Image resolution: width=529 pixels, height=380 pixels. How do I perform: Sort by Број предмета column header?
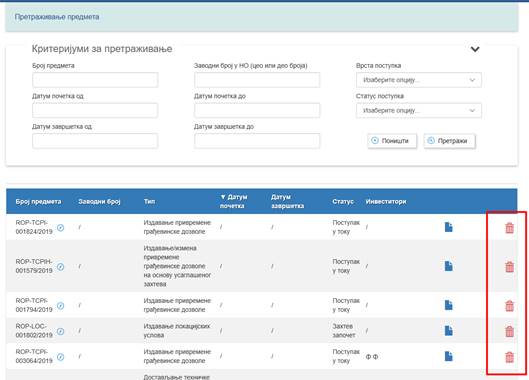point(38,201)
